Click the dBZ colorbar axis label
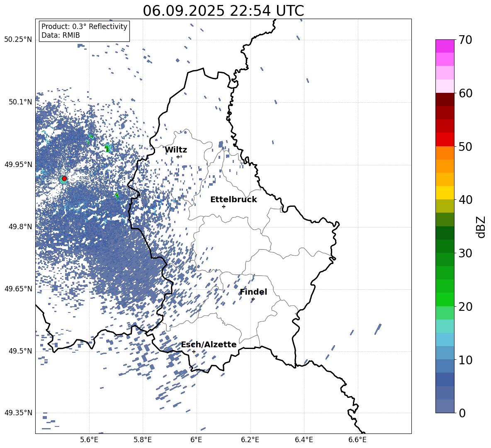This screenshot has width=491, height=448. click(481, 227)
